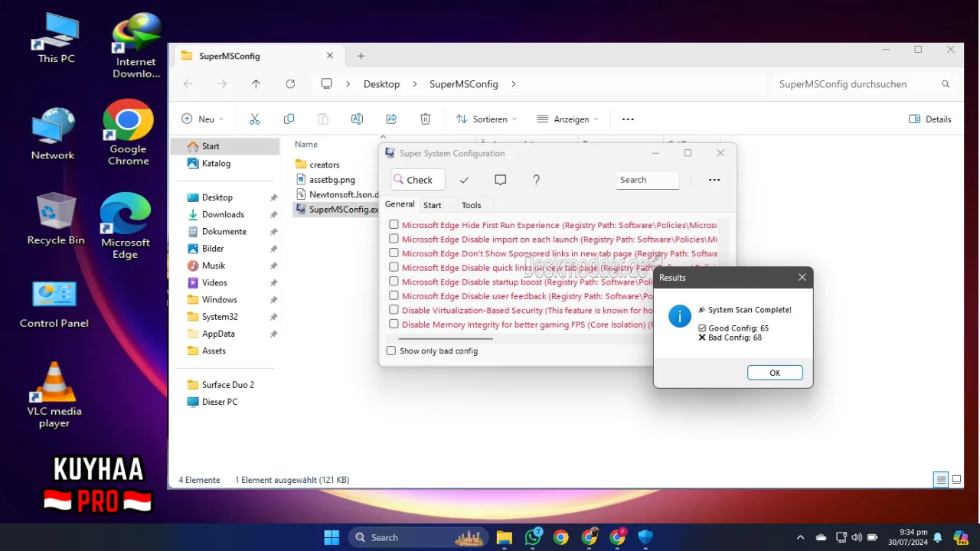Click the Windows Start button on taskbar

tap(332, 537)
